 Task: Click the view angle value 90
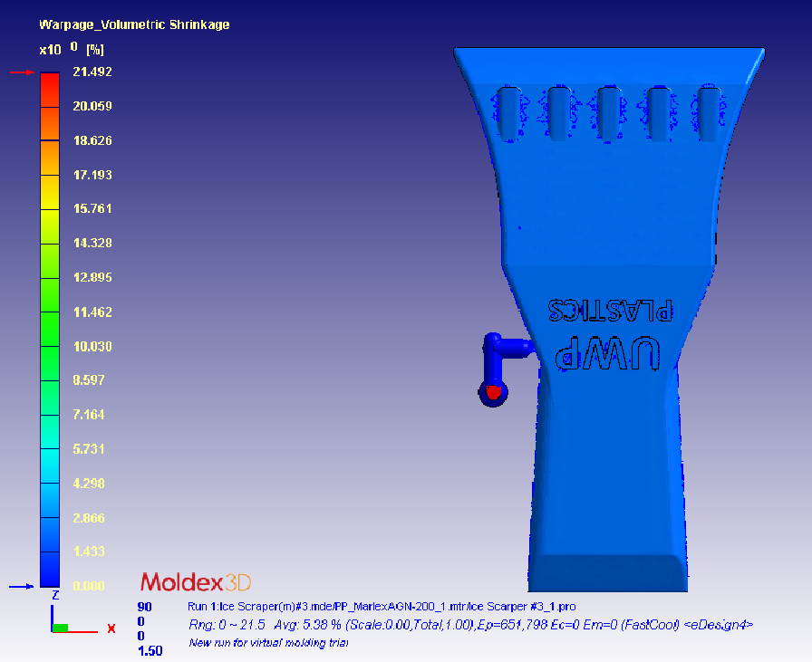click(x=144, y=607)
